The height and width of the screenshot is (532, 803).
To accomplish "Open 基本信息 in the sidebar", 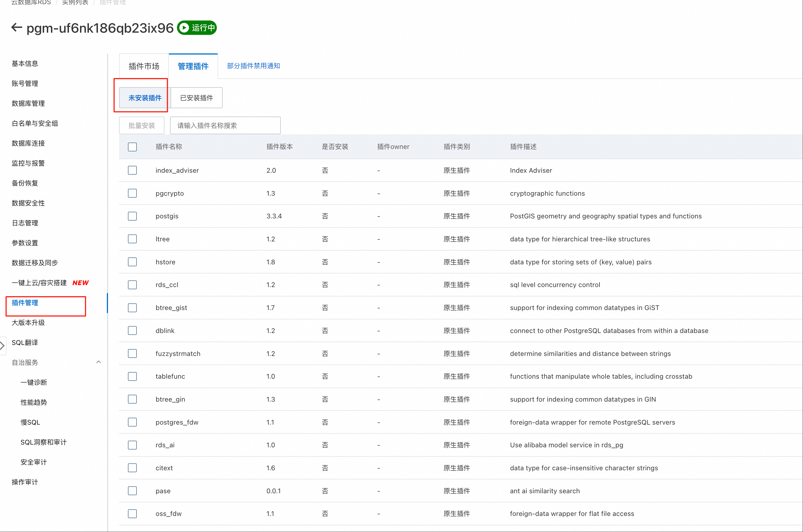I will 25,63.
